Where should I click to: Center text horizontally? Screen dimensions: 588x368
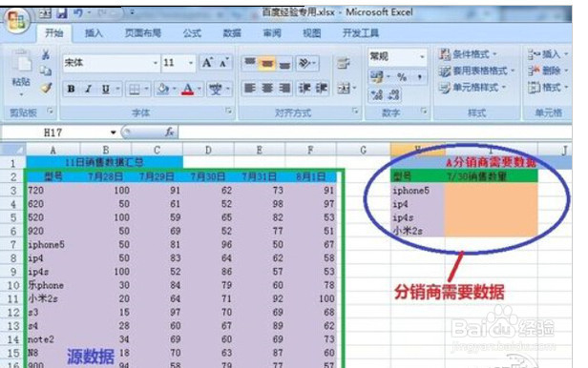(267, 88)
